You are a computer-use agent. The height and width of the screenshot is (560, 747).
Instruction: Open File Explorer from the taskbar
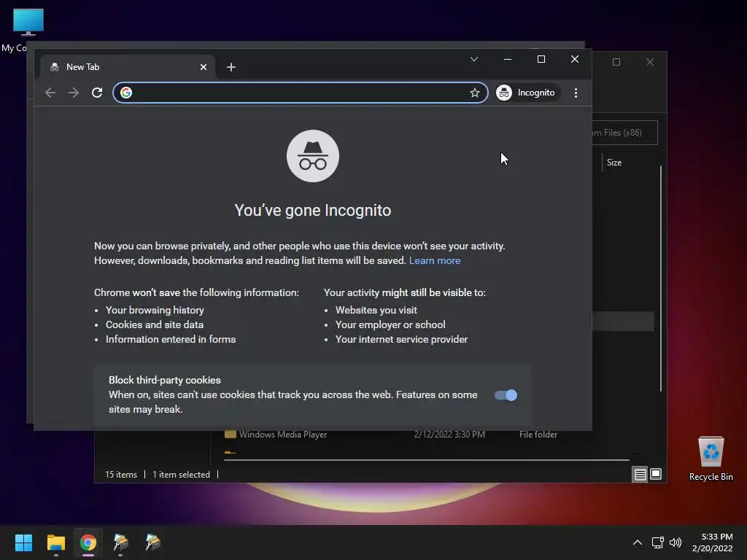tap(55, 542)
